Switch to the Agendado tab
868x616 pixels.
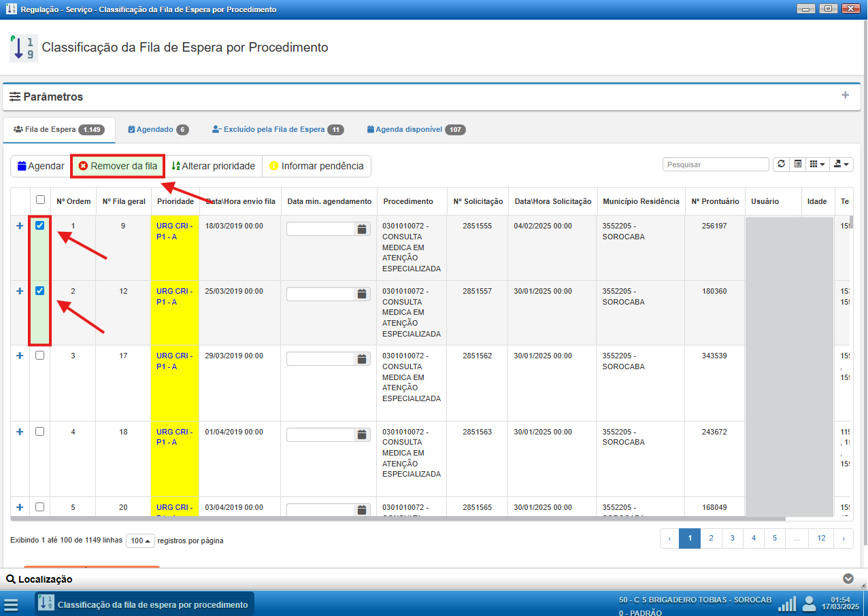(158, 129)
